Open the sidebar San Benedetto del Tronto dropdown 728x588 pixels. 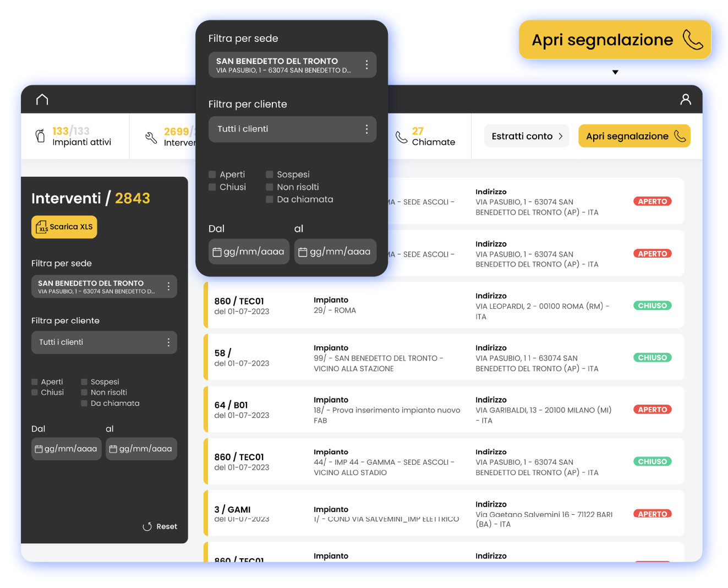(x=104, y=286)
